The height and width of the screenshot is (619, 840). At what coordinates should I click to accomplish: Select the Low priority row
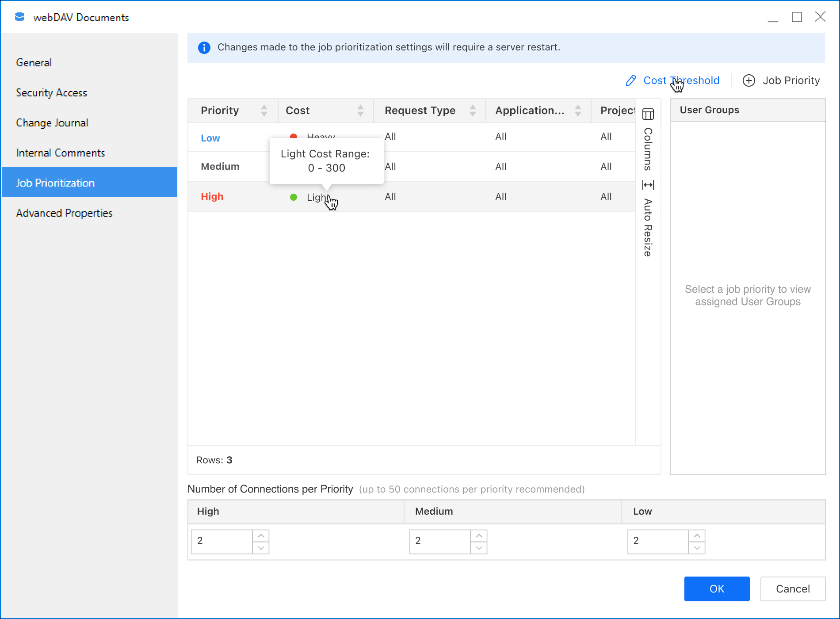click(x=210, y=138)
